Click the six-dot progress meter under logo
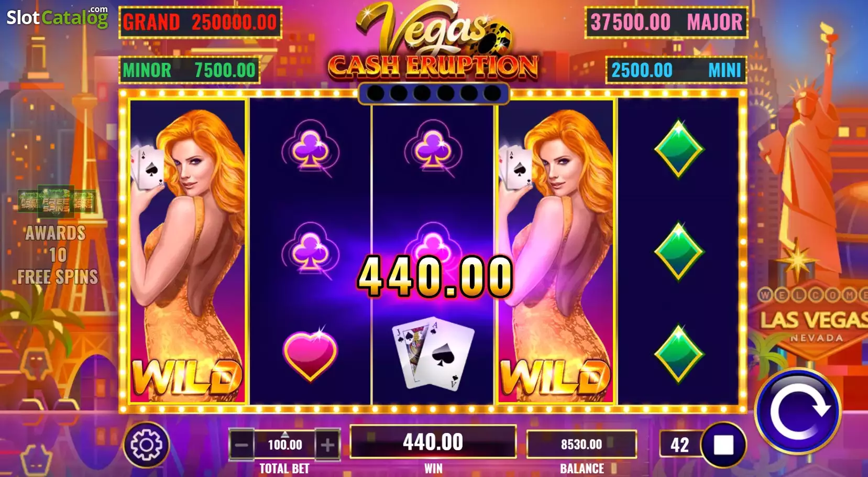The image size is (868, 477). coord(433,94)
